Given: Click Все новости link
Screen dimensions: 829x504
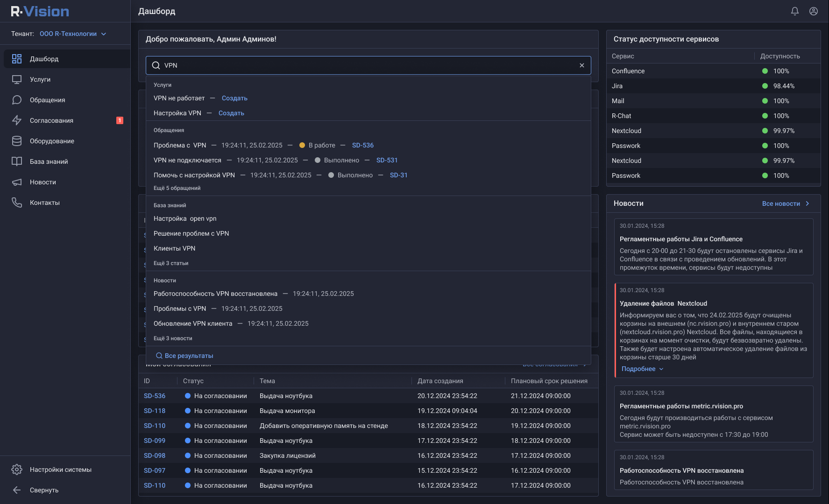Looking at the screenshot, I should 781,203.
